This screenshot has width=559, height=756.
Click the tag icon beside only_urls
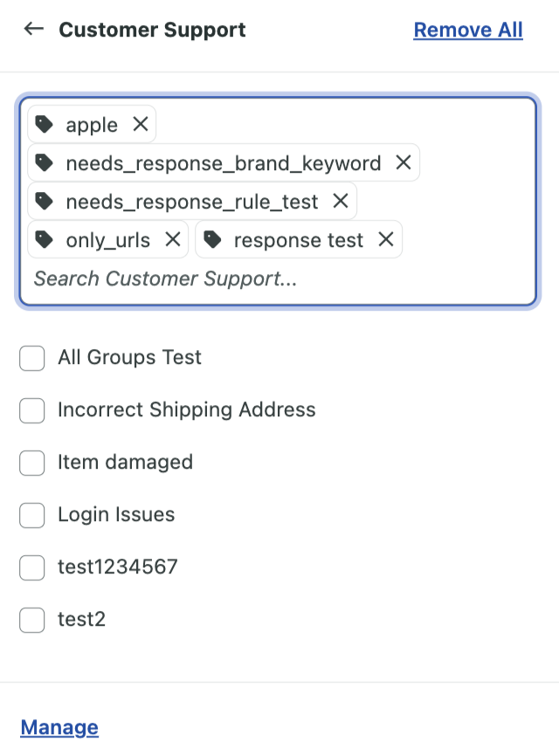click(x=45, y=239)
